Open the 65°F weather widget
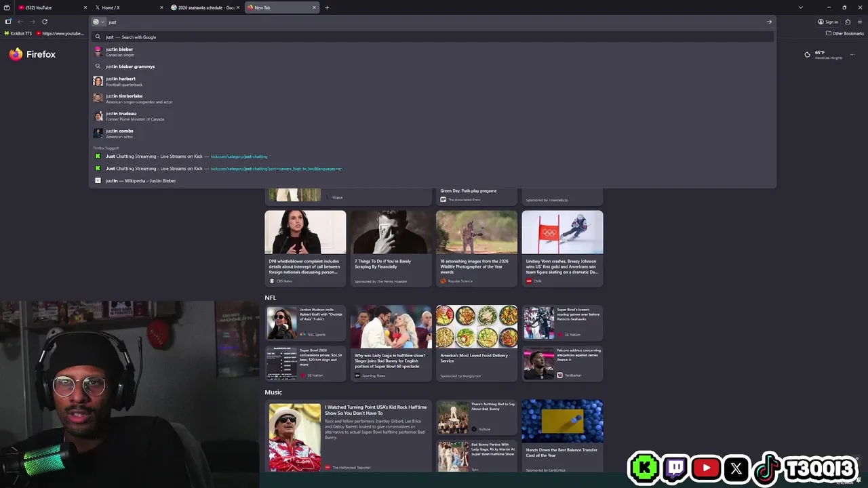 coord(823,54)
